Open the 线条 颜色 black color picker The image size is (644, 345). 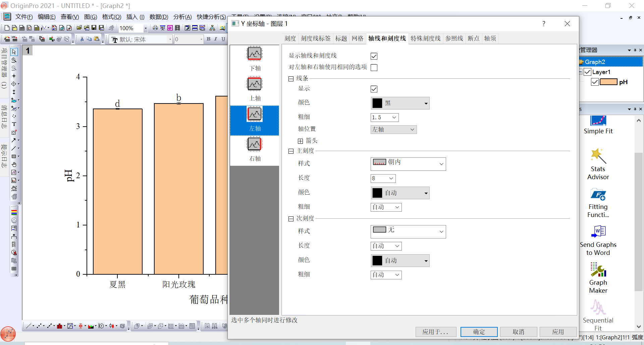coord(400,103)
